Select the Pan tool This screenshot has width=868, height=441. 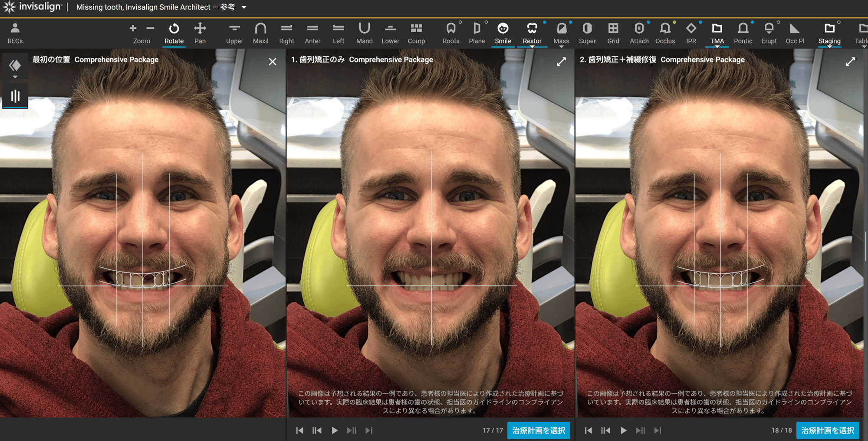coord(200,33)
